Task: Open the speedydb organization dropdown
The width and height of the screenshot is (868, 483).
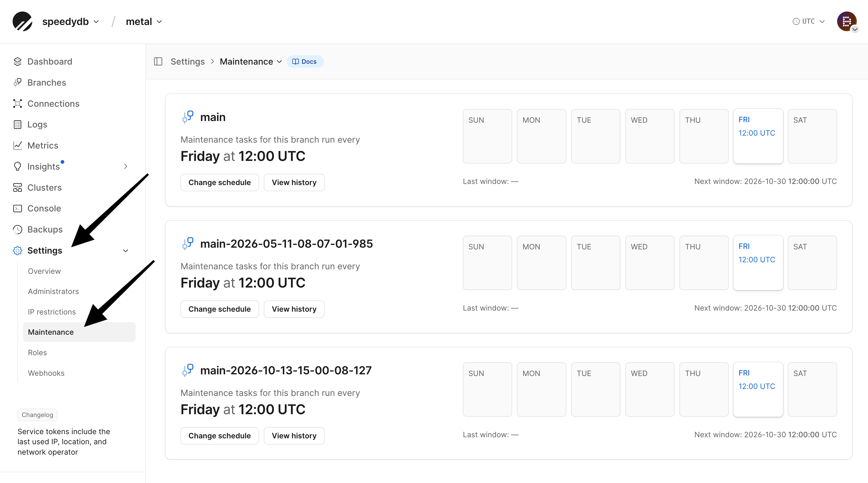Action: [x=70, y=22]
